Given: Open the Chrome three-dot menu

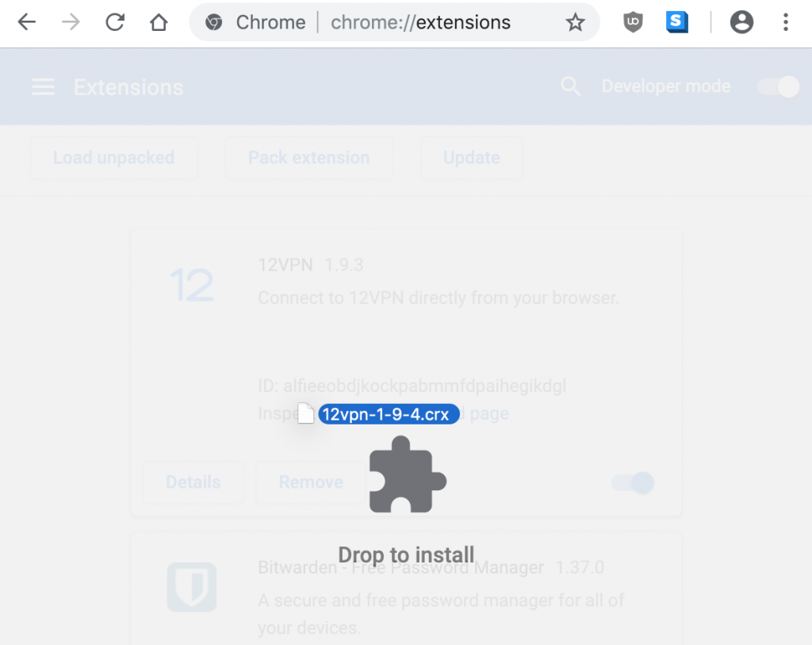Looking at the screenshot, I should click(785, 22).
